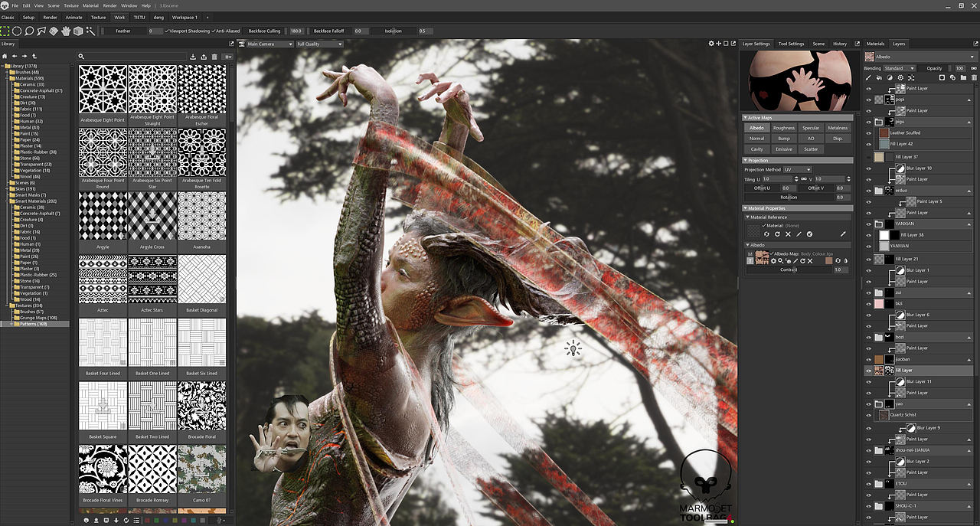Open layer settings gear in toolbar
Viewport: 980px width, 526px height.
(x=900, y=77)
